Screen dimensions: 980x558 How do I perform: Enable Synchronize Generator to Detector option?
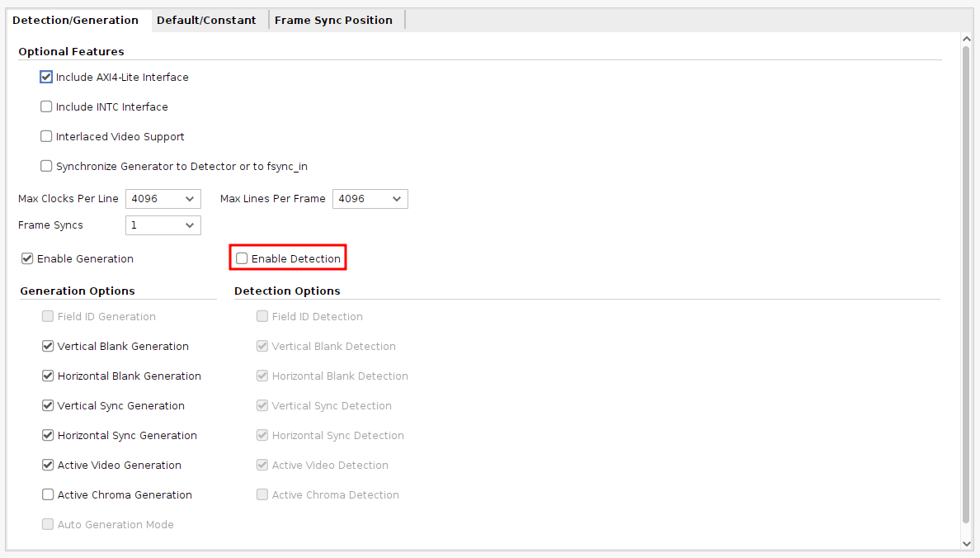[46, 167]
